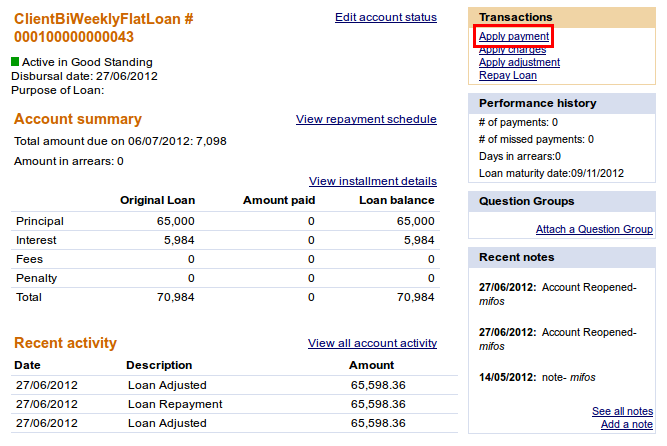Click the Transactions panel header

[x=515, y=17]
